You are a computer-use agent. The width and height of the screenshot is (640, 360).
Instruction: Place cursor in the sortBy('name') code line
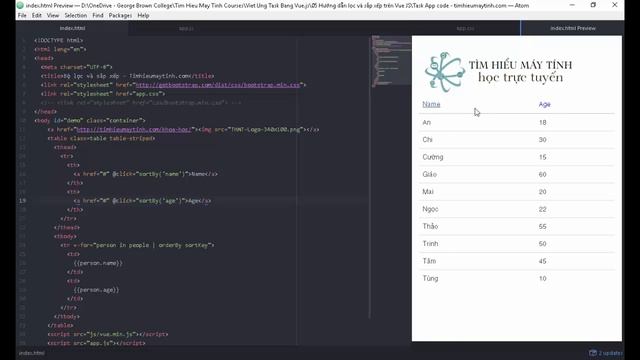coord(145,174)
